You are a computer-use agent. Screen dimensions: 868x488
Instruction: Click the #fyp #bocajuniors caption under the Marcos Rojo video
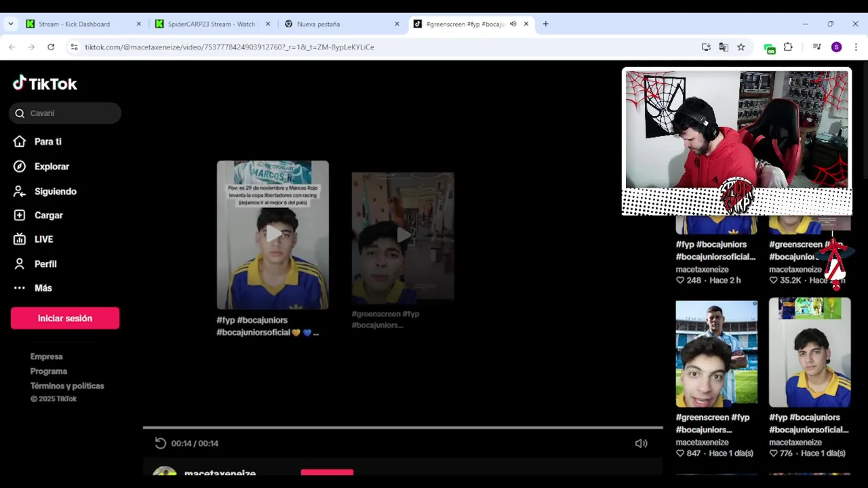point(267,326)
